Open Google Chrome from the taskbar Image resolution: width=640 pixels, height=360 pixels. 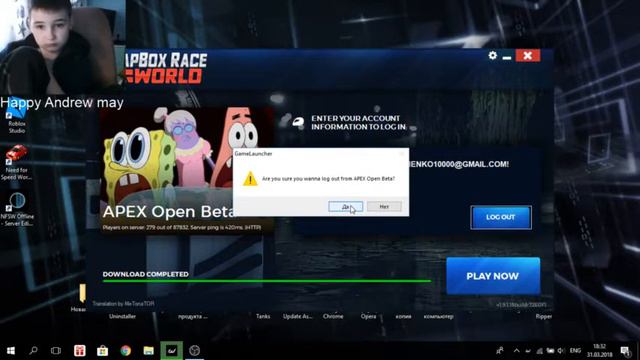point(125,350)
